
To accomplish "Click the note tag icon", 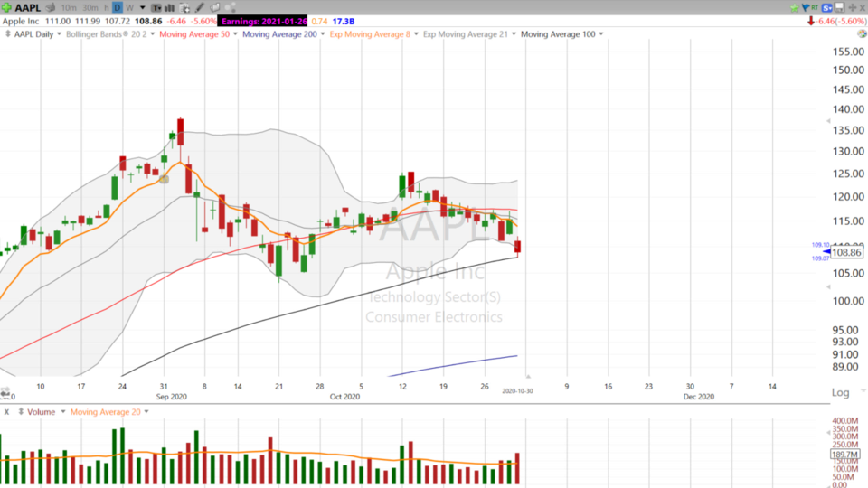I will (x=215, y=8).
